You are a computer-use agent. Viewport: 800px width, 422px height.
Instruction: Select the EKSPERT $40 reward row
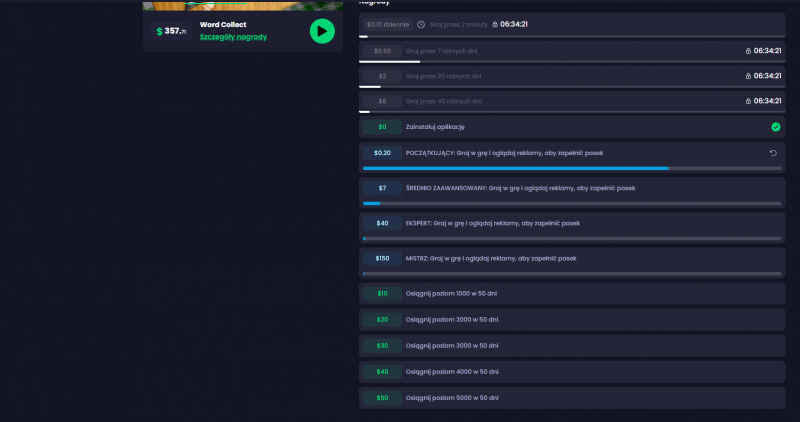click(x=572, y=224)
